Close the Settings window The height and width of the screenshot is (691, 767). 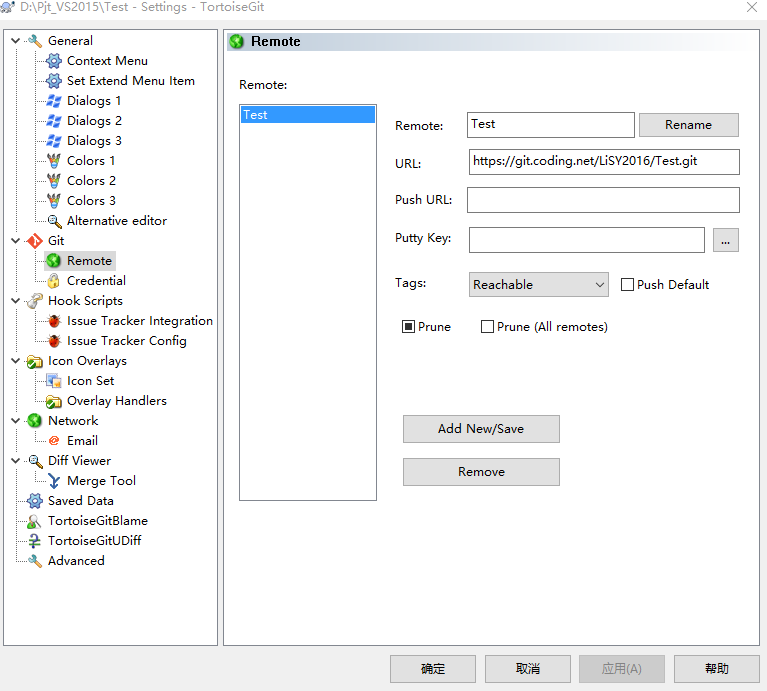(x=752, y=7)
